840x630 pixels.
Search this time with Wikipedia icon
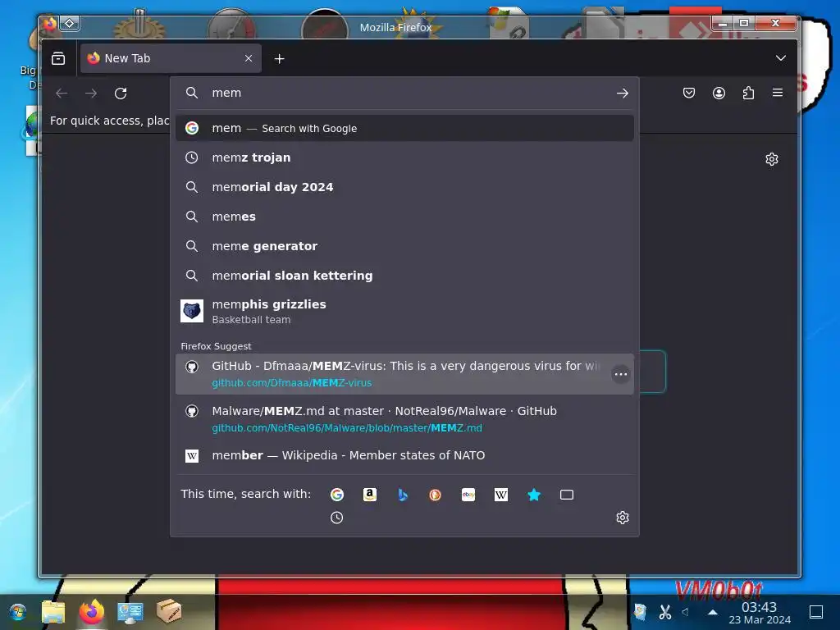(501, 495)
